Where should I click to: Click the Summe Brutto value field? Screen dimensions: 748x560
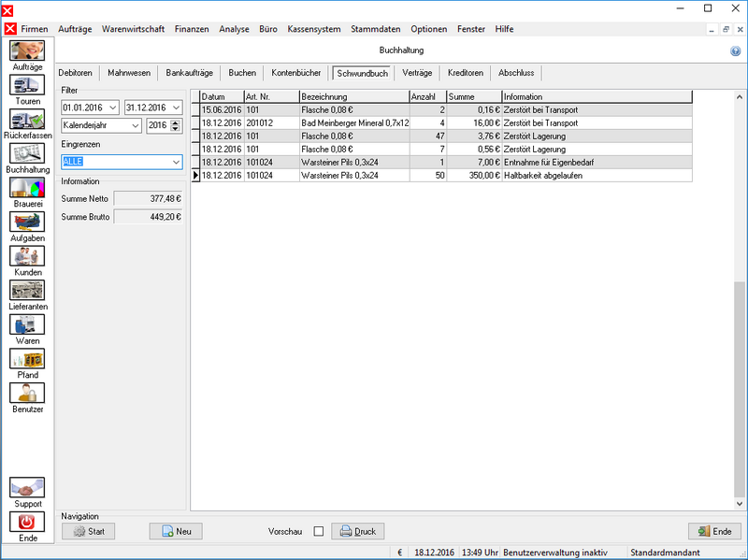[x=149, y=217]
